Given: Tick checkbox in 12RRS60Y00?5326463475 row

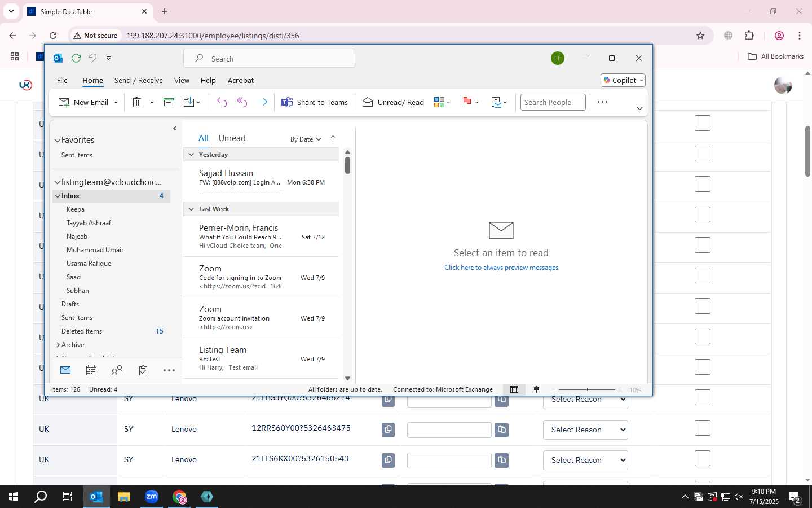Looking at the screenshot, I should tap(703, 428).
